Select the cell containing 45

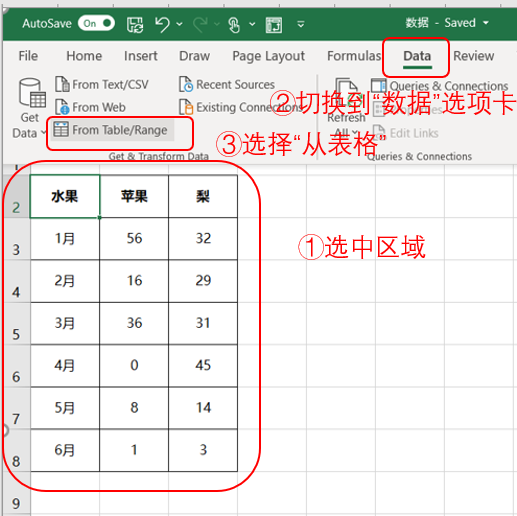pos(203,366)
